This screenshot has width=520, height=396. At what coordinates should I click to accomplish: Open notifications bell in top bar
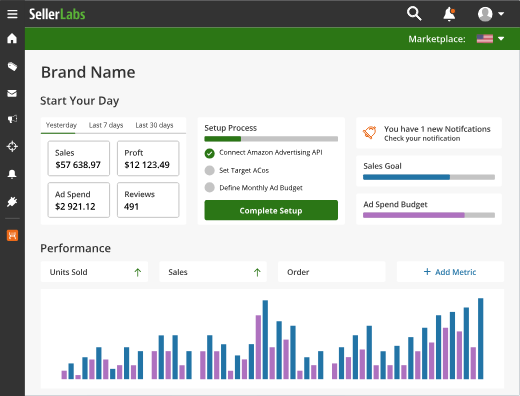(449, 14)
